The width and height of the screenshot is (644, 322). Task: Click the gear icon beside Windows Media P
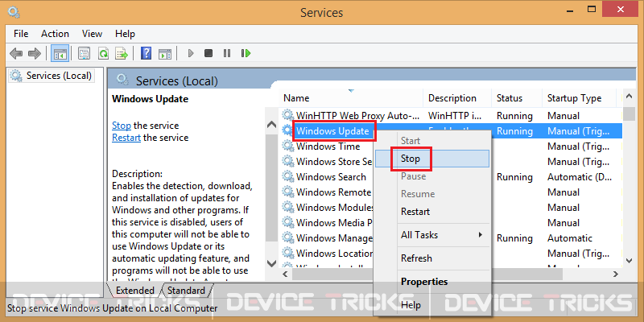coord(288,223)
